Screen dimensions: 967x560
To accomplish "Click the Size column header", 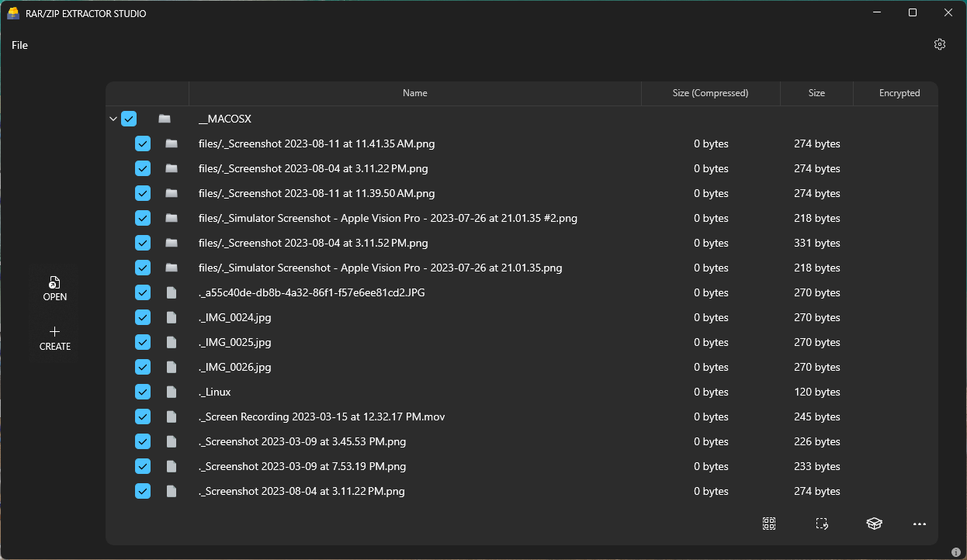I will tap(816, 93).
